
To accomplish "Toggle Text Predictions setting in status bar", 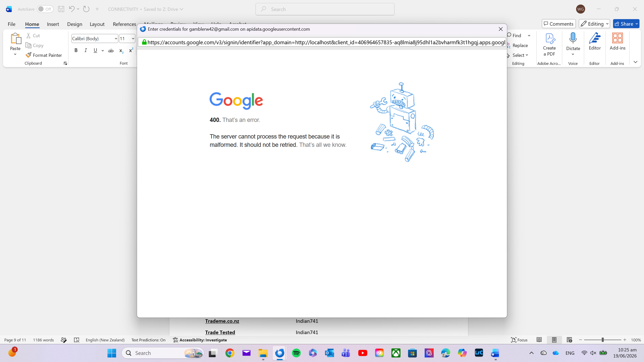I will pyautogui.click(x=148, y=340).
